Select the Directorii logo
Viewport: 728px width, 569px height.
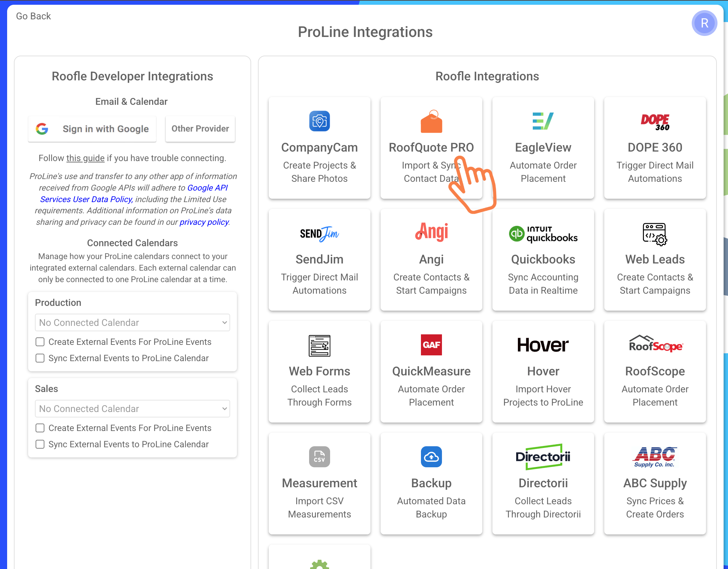543,457
